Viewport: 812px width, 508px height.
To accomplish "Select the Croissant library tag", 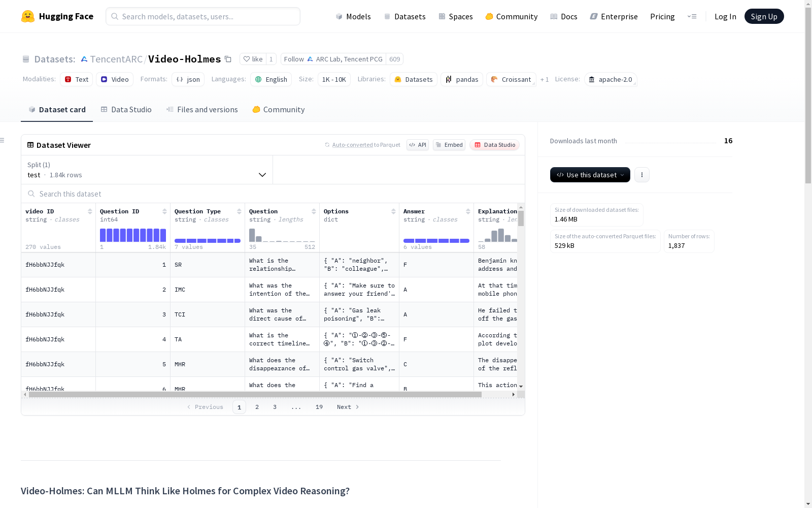I will (511, 79).
